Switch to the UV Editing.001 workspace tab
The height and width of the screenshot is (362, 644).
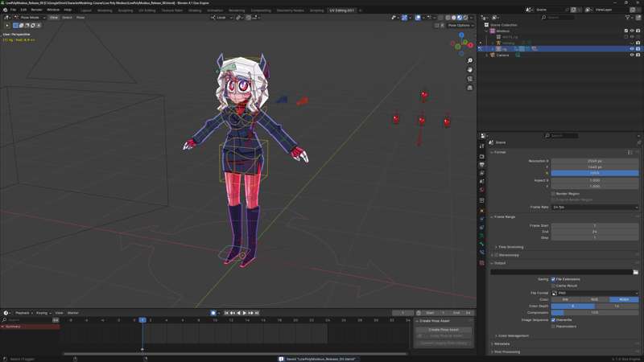tap(341, 10)
